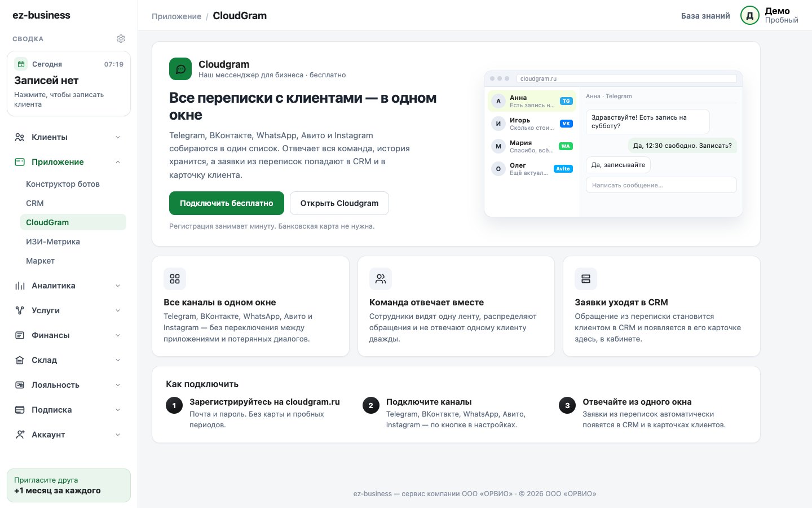
Task: Select the CloudGram sidebar submenu item
Action: [73, 222]
